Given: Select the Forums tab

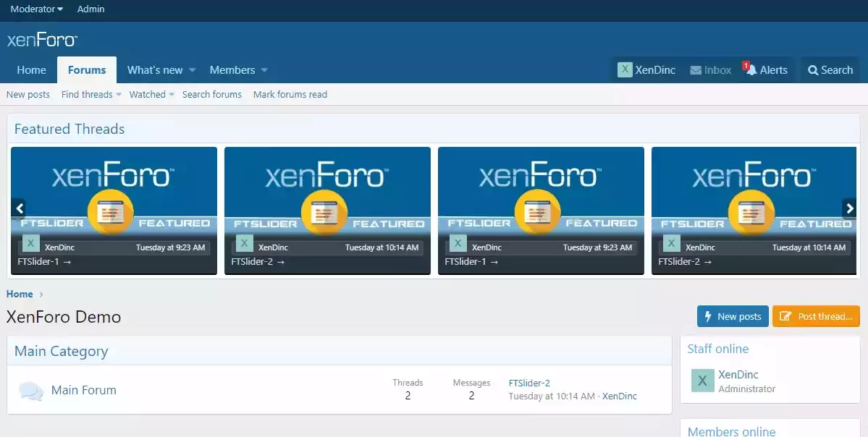Looking at the screenshot, I should tap(87, 70).
